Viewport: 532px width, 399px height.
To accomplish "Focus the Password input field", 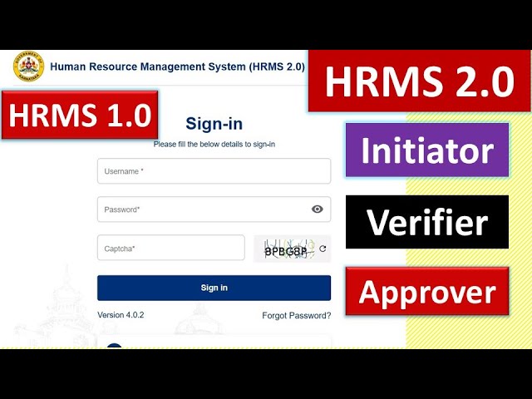I will [x=214, y=209].
